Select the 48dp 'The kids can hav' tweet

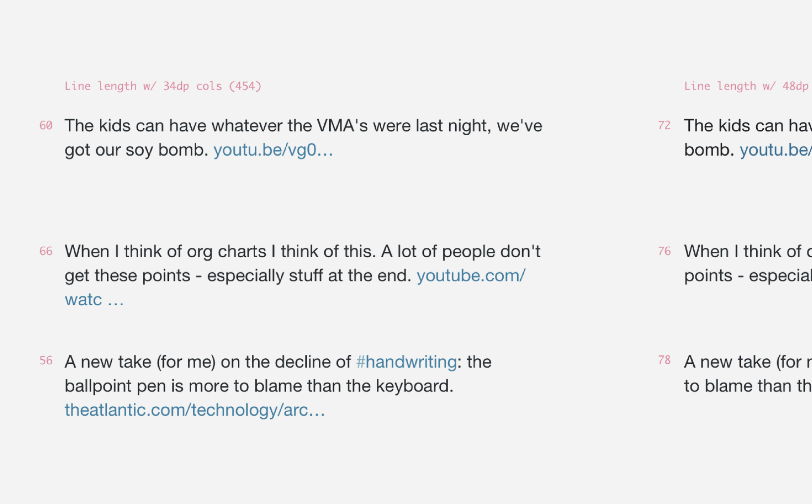[x=747, y=126]
